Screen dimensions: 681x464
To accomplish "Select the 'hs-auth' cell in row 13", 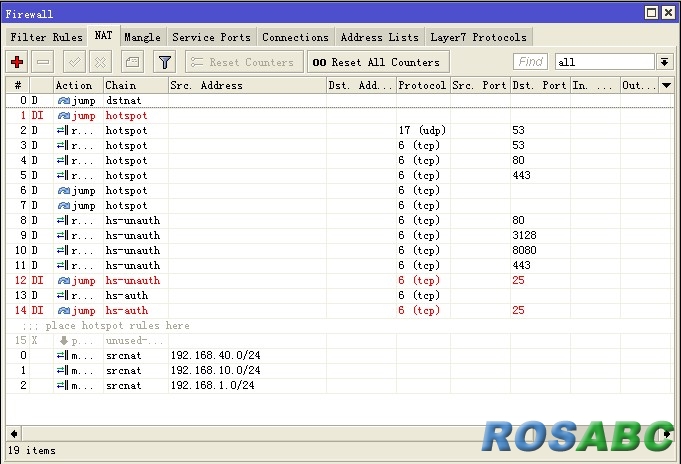I will (x=136, y=295).
